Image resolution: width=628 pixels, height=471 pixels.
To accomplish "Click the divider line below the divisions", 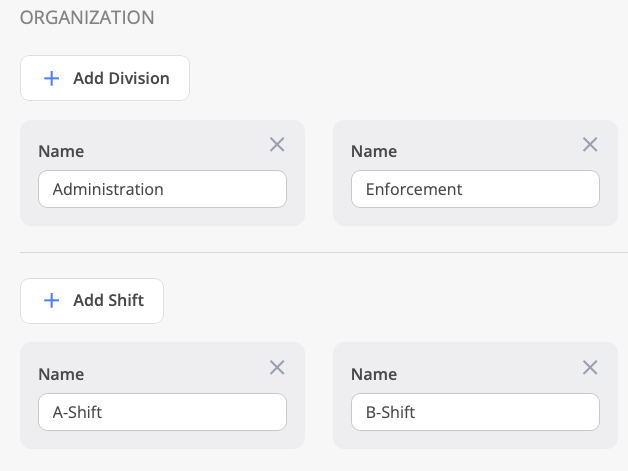I will pos(314,252).
